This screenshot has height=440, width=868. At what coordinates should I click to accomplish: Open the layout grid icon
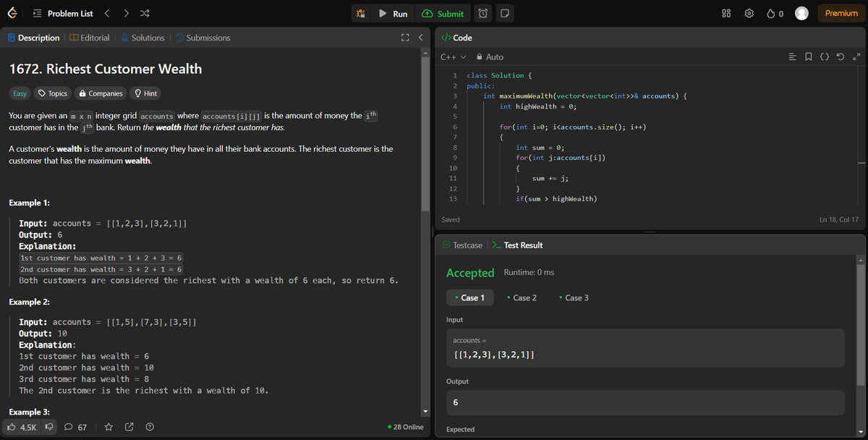pos(727,14)
